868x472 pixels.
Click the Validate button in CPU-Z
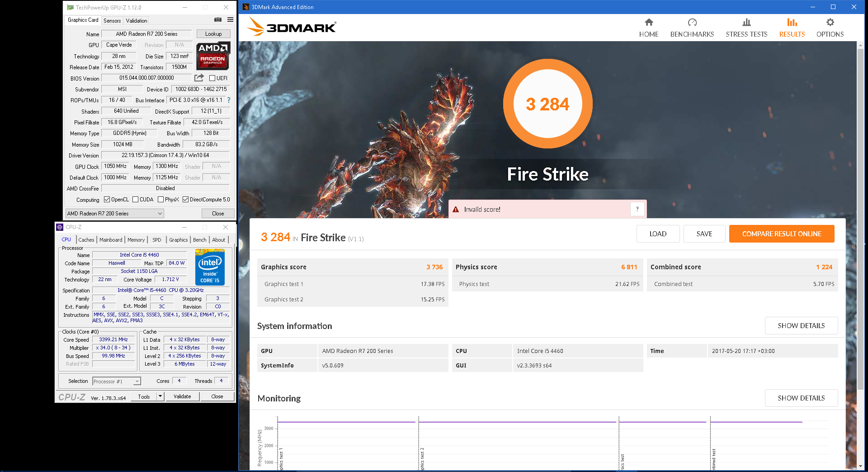coord(182,396)
